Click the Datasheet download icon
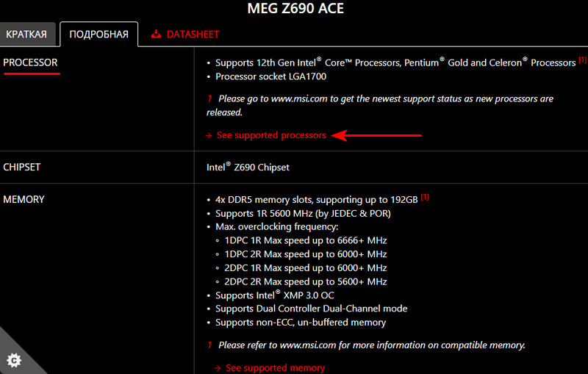The image size is (588, 374). (x=156, y=34)
